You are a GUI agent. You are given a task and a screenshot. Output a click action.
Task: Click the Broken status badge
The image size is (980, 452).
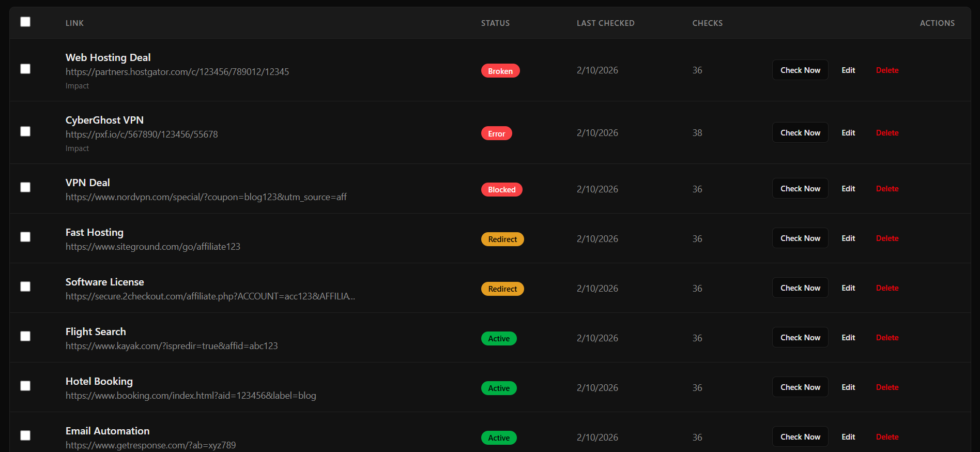(x=500, y=71)
